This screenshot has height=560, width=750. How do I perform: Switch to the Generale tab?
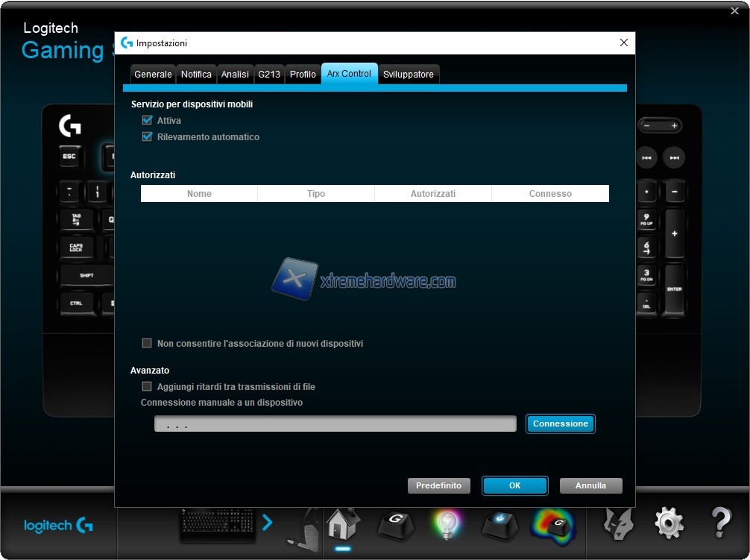click(153, 75)
